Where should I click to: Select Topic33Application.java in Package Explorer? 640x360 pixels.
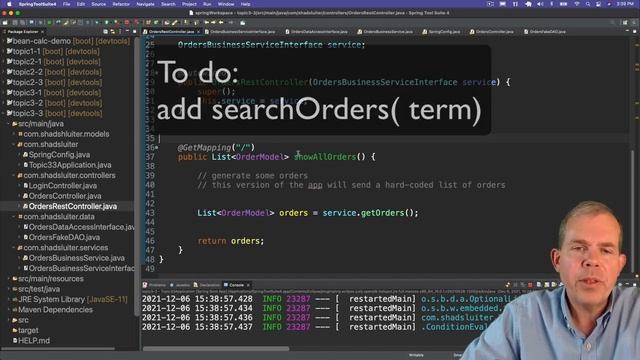point(70,165)
